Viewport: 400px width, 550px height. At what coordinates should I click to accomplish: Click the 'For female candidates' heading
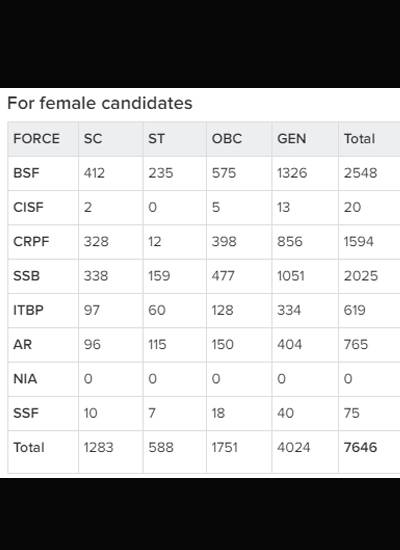[100, 103]
